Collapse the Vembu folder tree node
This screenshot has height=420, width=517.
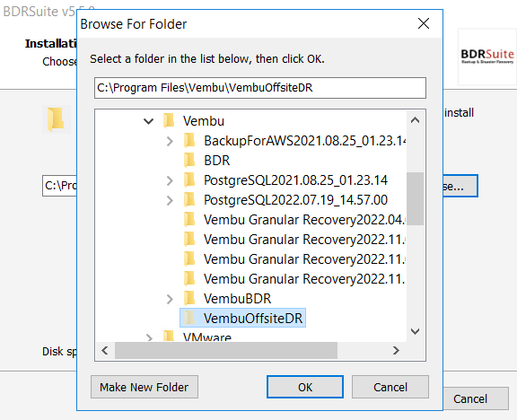pos(149,121)
